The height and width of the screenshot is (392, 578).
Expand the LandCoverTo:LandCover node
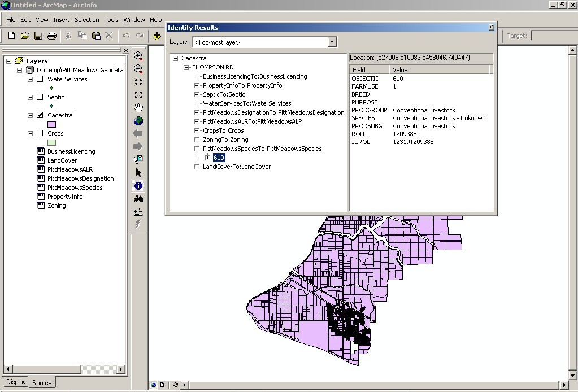pos(197,167)
